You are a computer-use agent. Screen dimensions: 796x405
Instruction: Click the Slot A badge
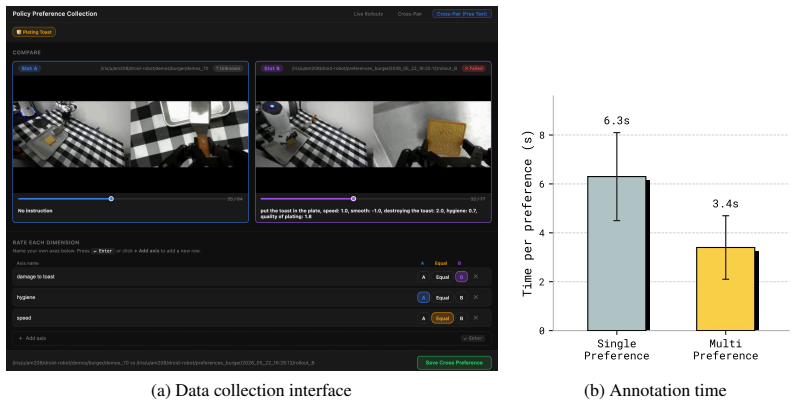(x=29, y=69)
